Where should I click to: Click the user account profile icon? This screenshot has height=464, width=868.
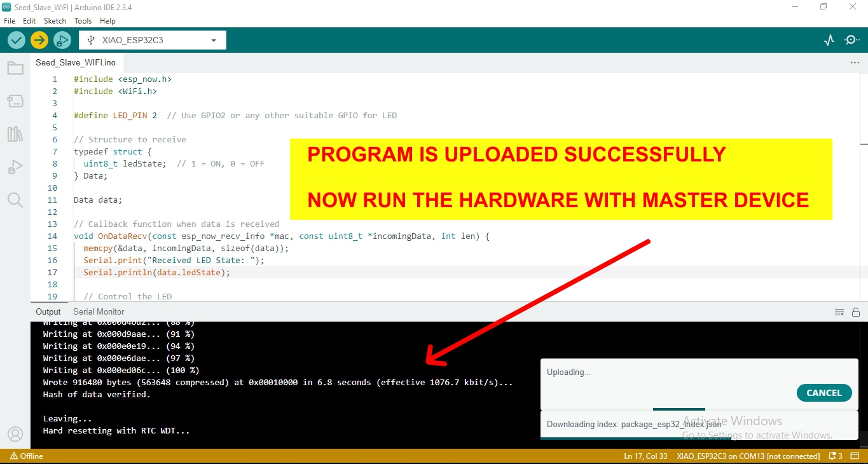[15, 434]
